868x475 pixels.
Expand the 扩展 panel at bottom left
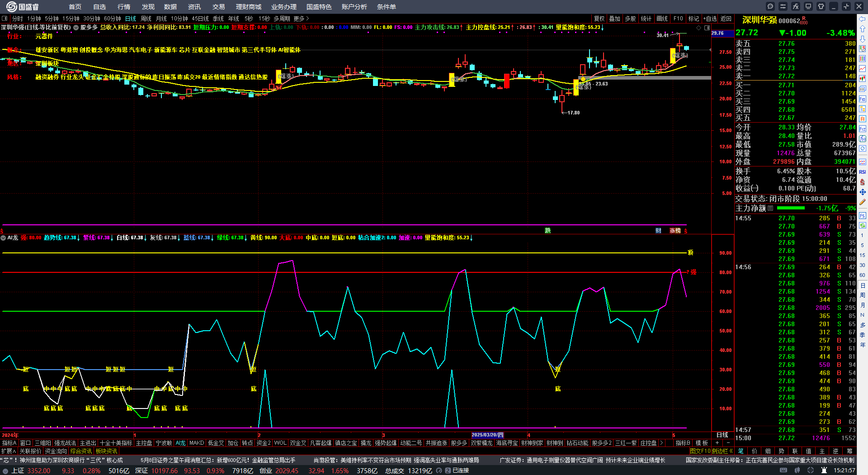(x=9, y=451)
